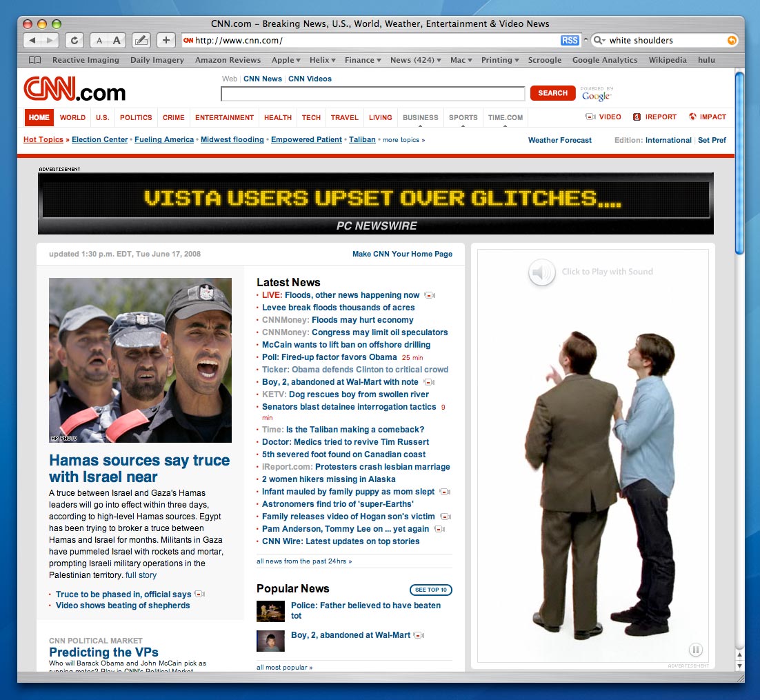Increase text size with large A button
Screen dimensions: 760x700
tap(117, 41)
